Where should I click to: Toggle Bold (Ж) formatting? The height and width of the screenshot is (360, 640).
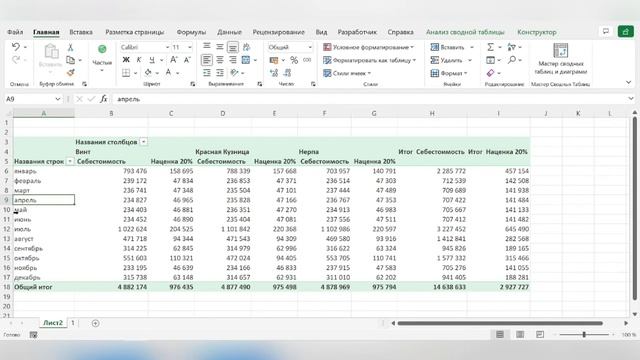126,60
